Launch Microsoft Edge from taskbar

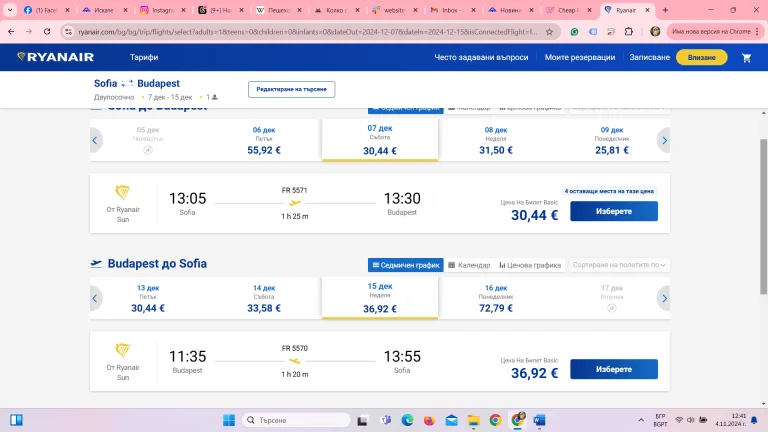click(x=407, y=420)
